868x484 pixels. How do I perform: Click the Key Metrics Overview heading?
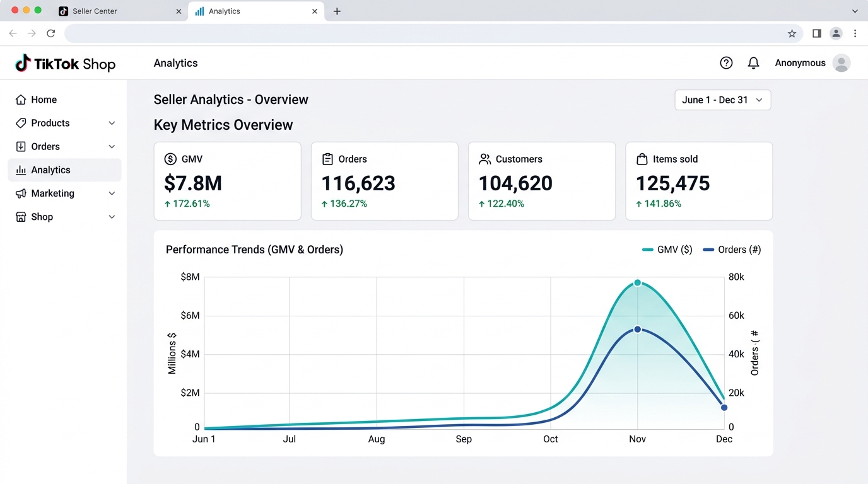click(223, 125)
